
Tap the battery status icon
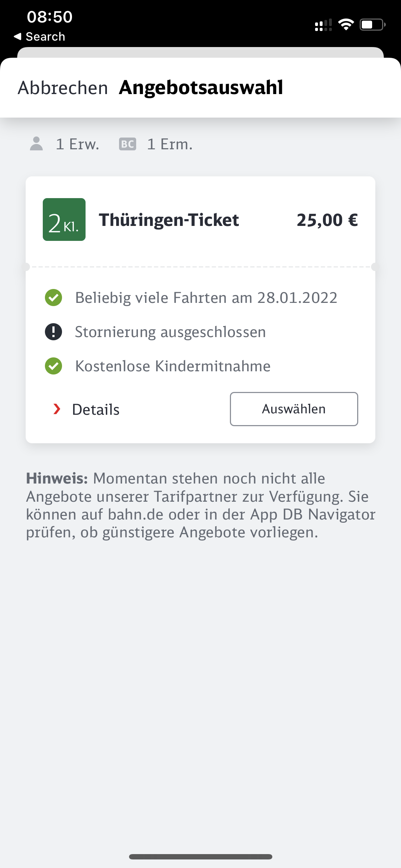(x=372, y=25)
